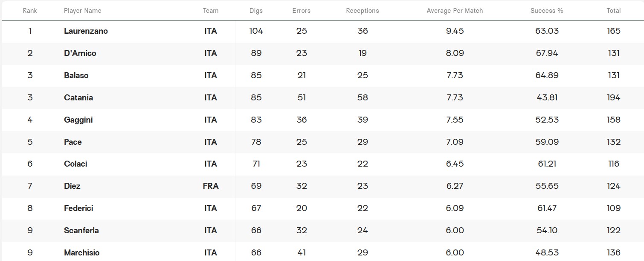Click the Success % column header

[547, 11]
